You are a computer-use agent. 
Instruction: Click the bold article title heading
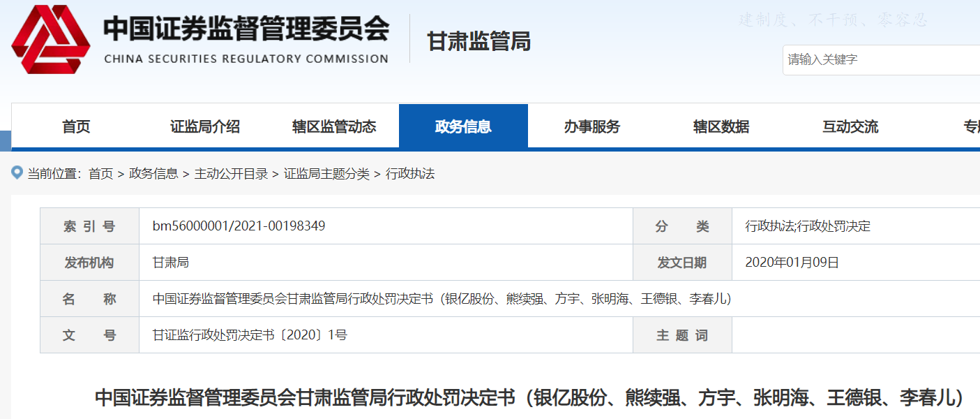click(529, 397)
